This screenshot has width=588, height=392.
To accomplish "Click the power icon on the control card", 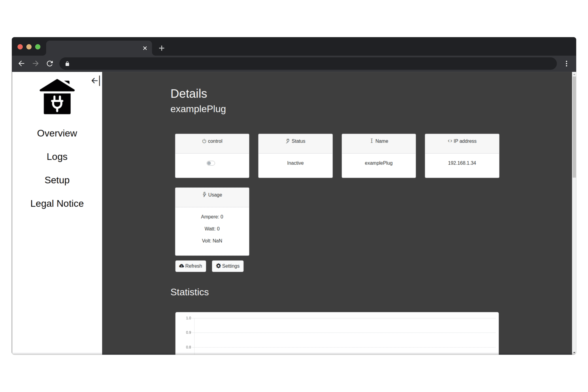I will tap(204, 141).
